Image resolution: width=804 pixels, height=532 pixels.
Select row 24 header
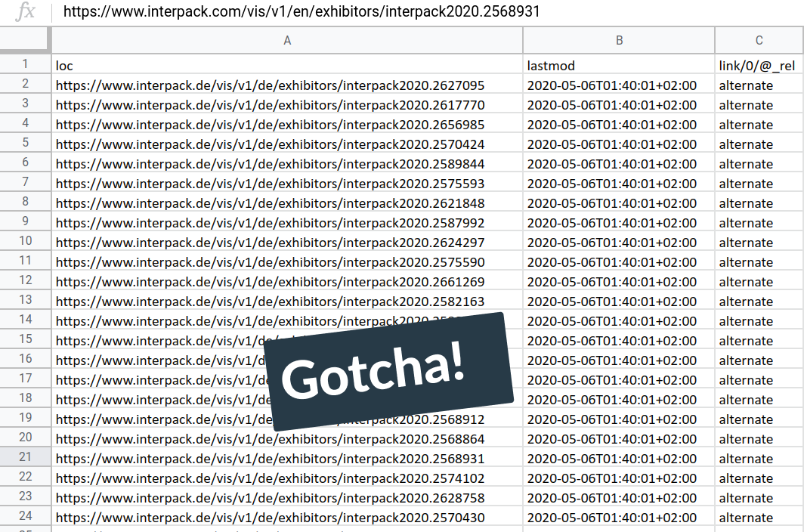click(x=25, y=515)
